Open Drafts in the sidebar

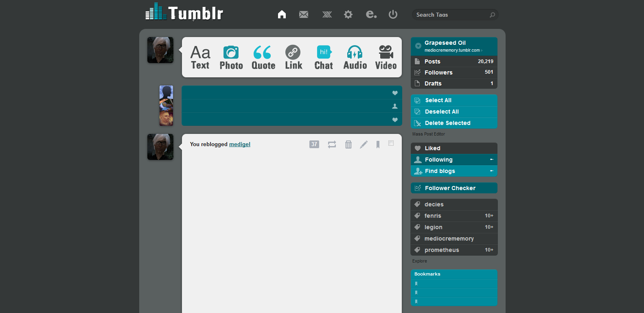click(454, 83)
